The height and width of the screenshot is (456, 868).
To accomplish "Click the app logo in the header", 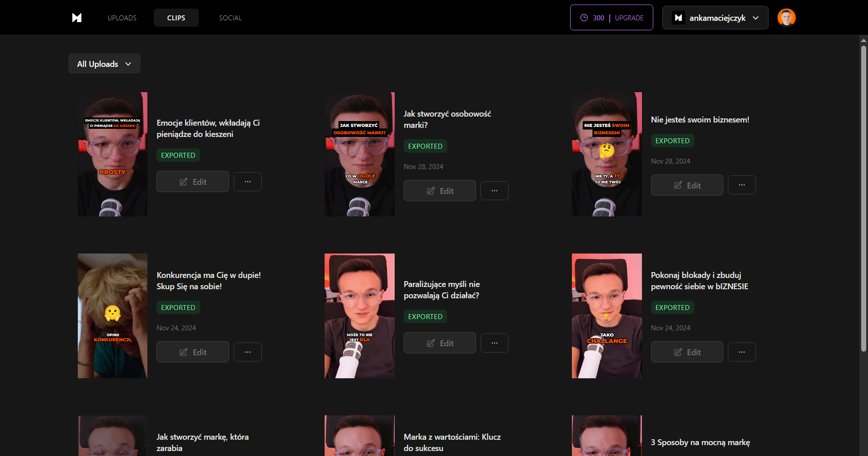I will tap(77, 18).
